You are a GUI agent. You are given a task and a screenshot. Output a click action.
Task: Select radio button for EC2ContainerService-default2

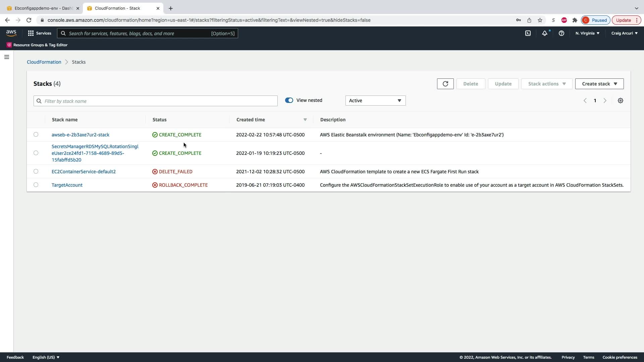point(36,171)
